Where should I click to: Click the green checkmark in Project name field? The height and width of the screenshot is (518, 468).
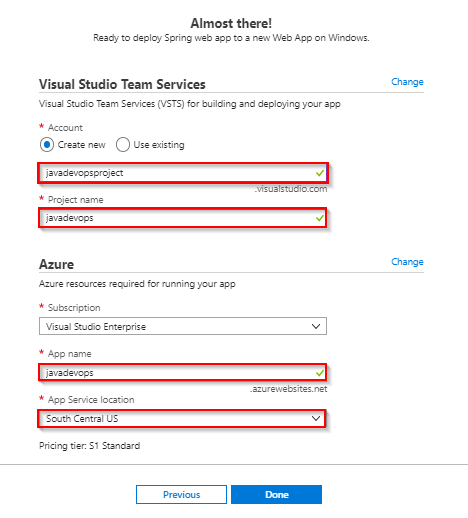pyautogui.click(x=320, y=218)
